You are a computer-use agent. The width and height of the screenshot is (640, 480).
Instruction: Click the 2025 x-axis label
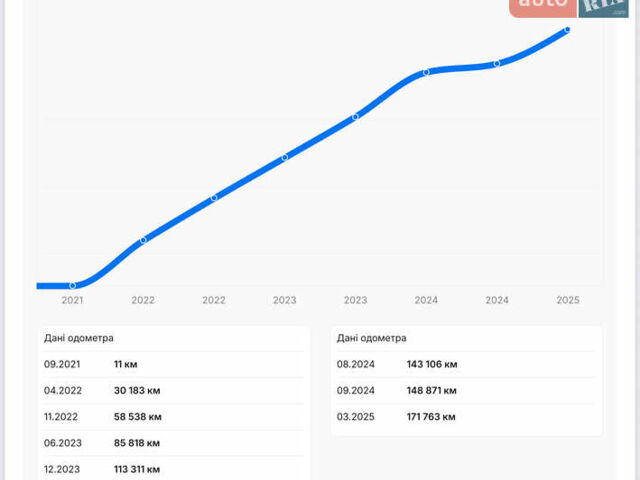(567, 300)
